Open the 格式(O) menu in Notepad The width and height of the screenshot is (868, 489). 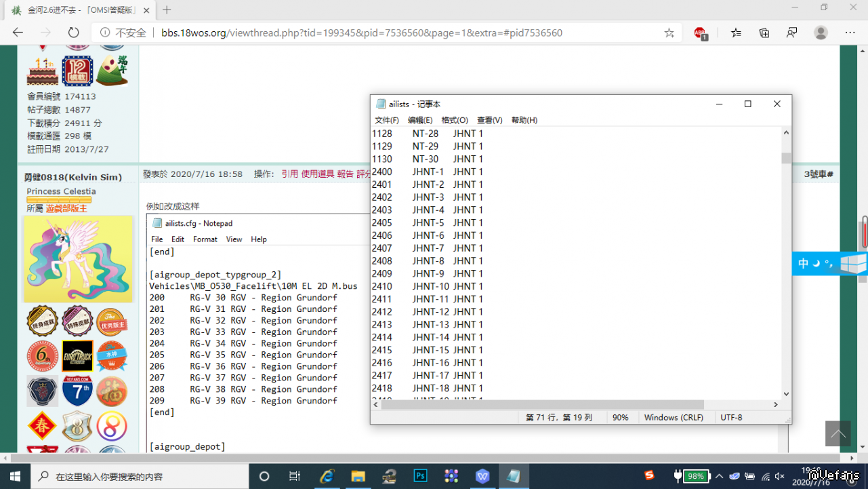pos(455,120)
